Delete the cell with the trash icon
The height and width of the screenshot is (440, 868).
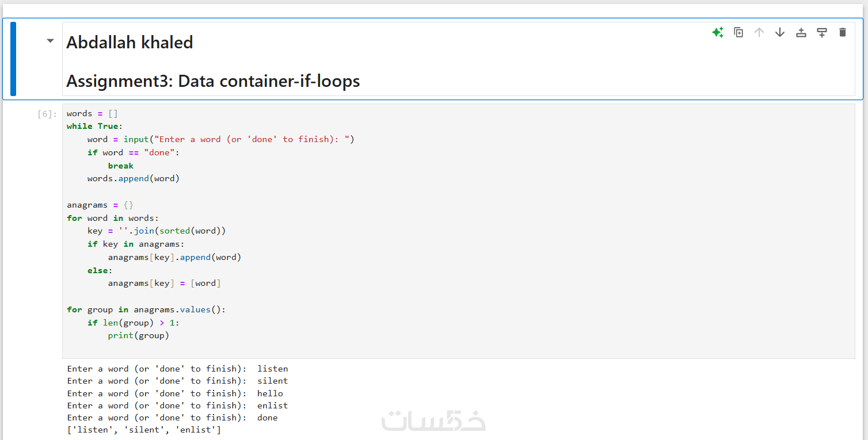tap(843, 33)
